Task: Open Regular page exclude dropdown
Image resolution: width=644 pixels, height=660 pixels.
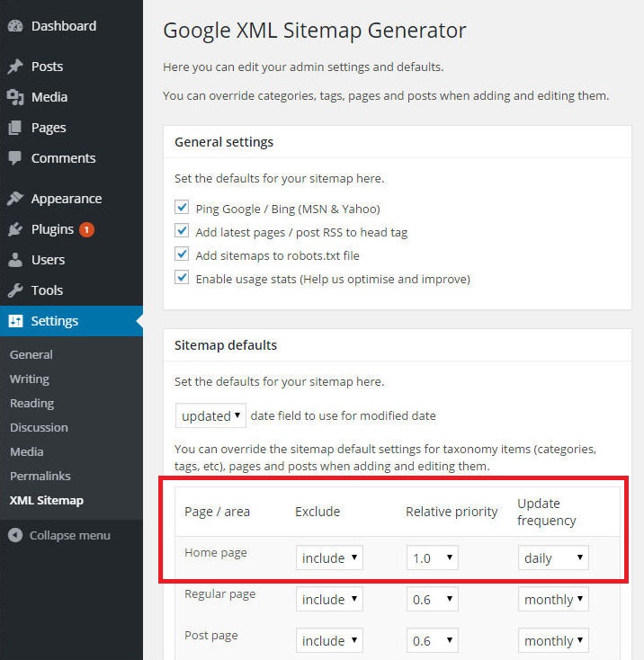Action: (329, 600)
